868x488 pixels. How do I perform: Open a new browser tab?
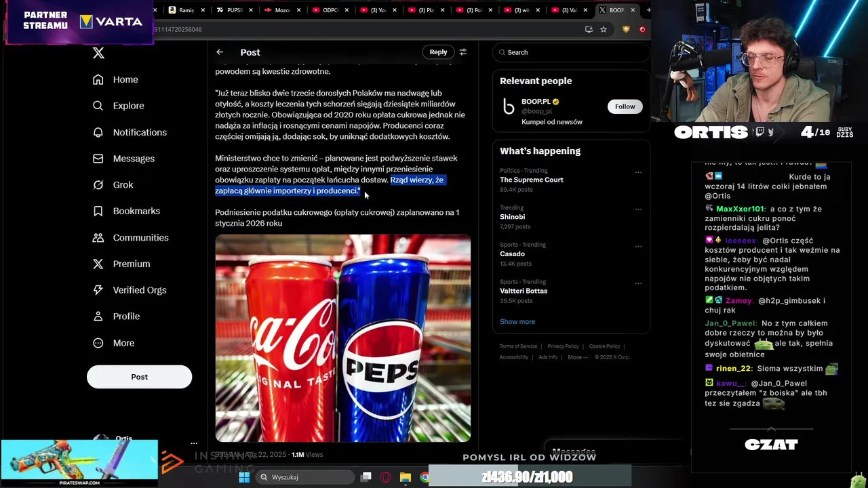(x=648, y=10)
